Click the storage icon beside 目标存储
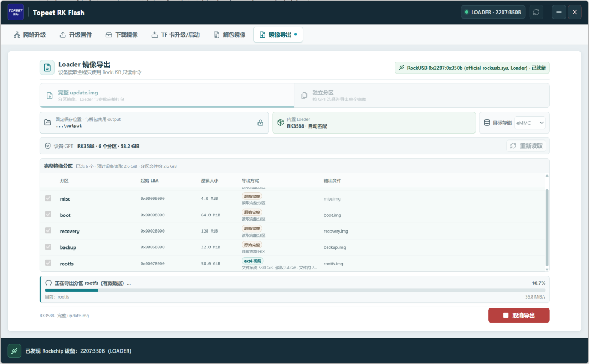This screenshot has height=364, width=589. click(487, 123)
